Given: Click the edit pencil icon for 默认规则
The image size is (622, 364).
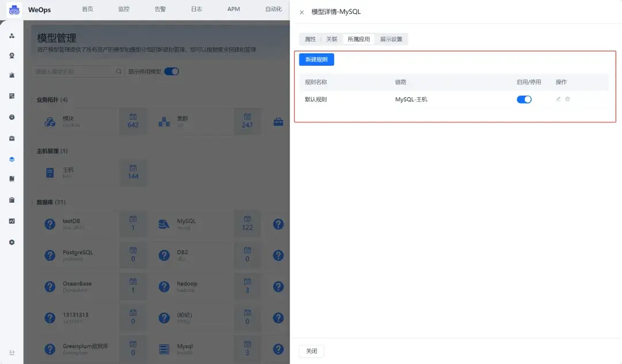Looking at the screenshot, I should click(x=558, y=98).
